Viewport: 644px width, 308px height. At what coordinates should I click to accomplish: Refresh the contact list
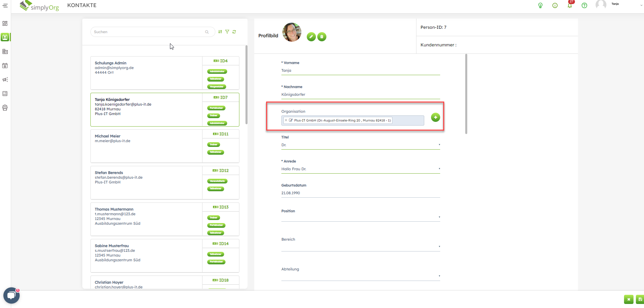point(234,32)
